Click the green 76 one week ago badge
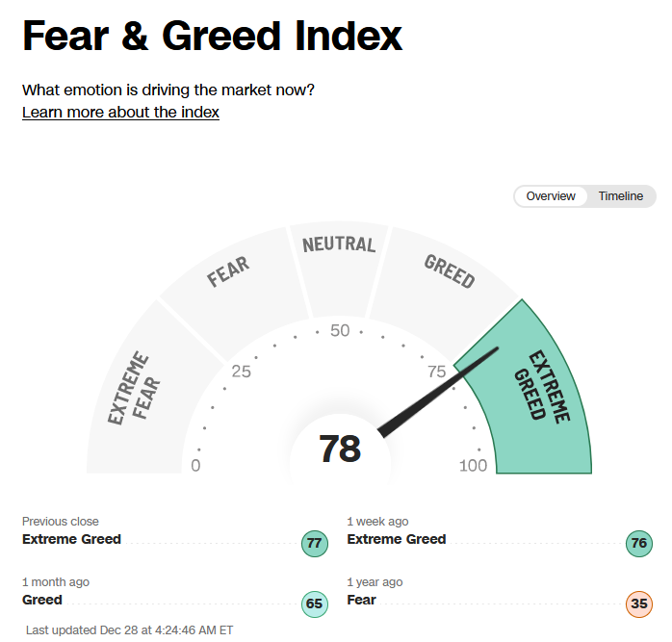The image size is (672, 642). point(639,544)
